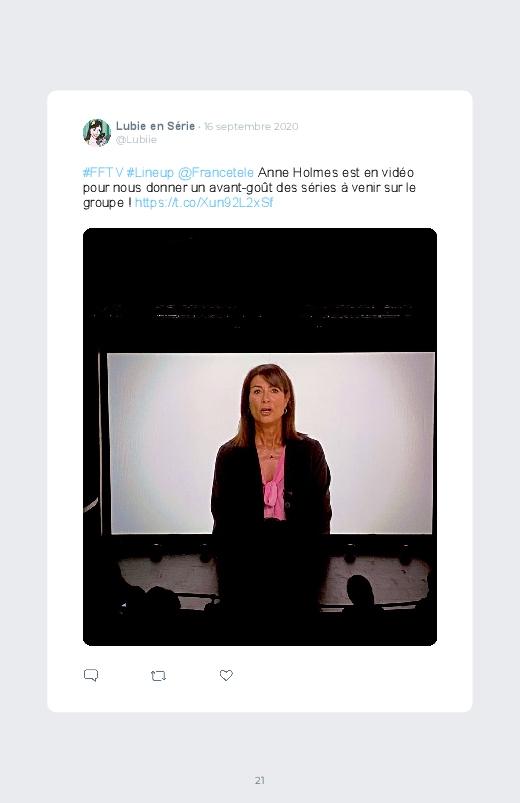
Task: Click the pink blouse in the picture
Action: click(x=274, y=489)
